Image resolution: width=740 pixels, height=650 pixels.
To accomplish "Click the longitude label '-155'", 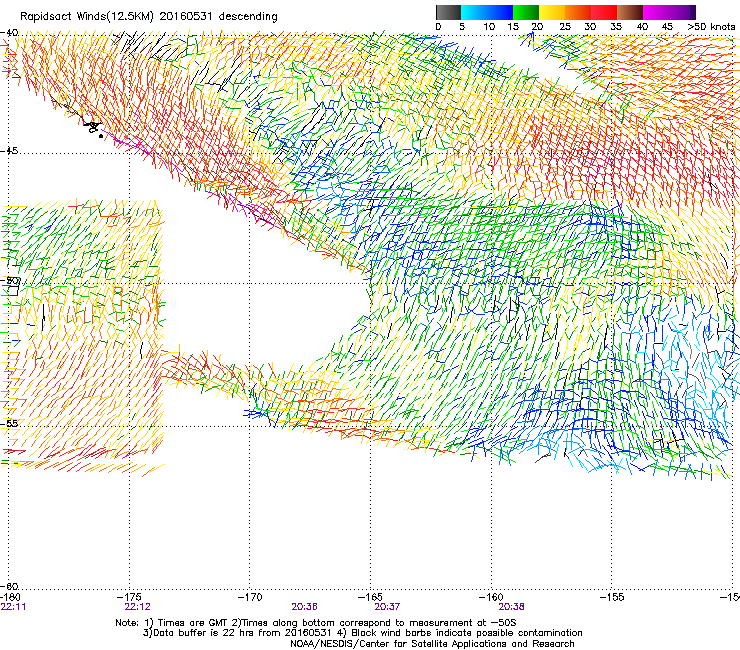I will [x=612, y=597].
